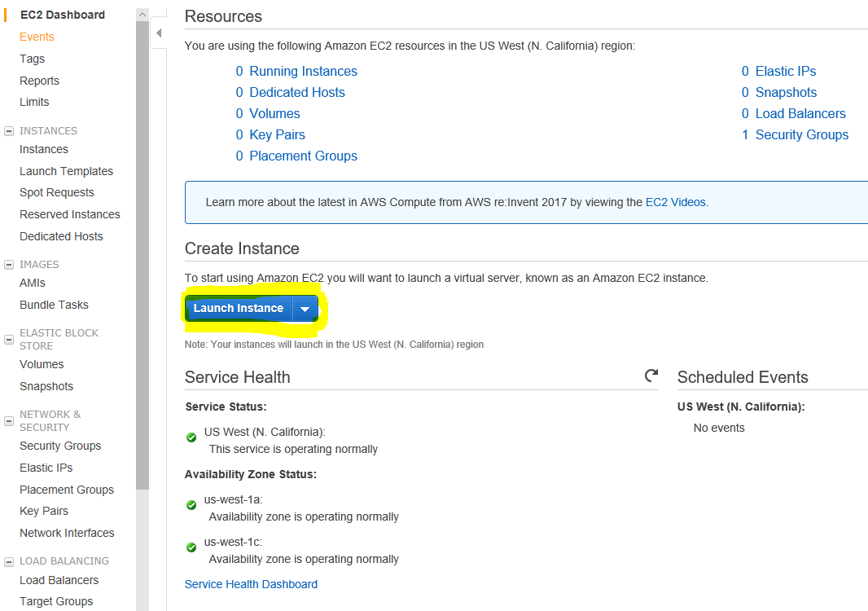Collapse the left navigation pane arrow
The image size is (868, 611).
pos(159,33)
